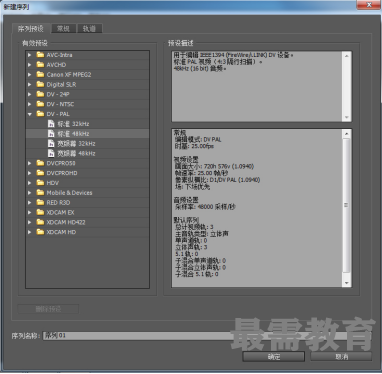Click the DVCPROHD folder icon
Image resolution: width=382 pixels, height=374 pixels.
[40, 173]
